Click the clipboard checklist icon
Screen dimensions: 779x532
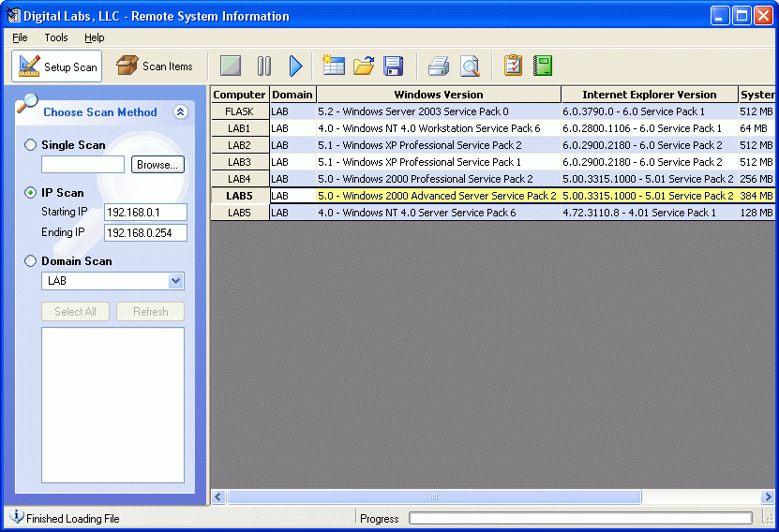[513, 66]
